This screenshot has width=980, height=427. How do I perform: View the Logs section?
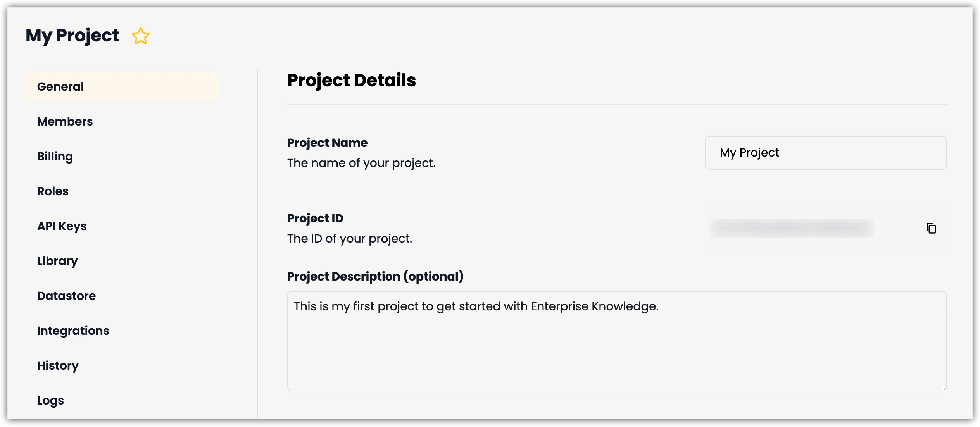click(x=50, y=400)
